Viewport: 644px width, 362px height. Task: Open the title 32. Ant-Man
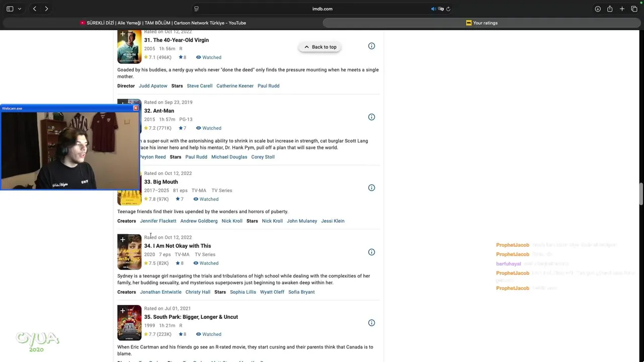point(159,111)
